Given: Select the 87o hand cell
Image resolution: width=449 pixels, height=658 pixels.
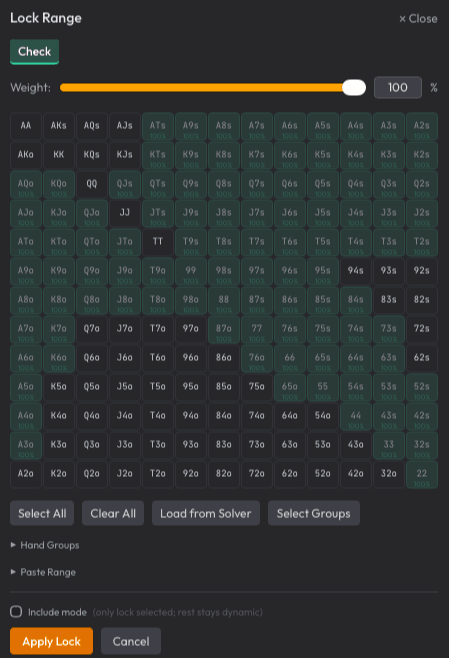Looking at the screenshot, I should pos(224,329).
